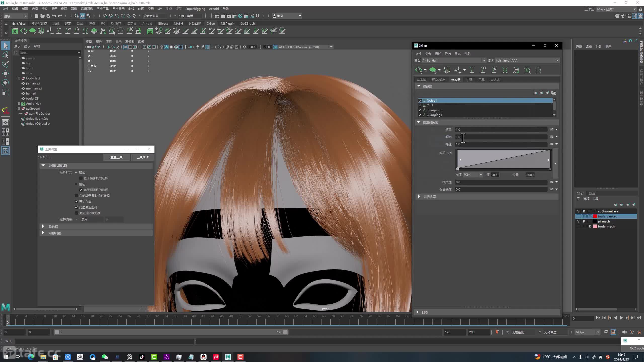Open the 预览/输出 tab in XGen
Viewport: 644px width, 362px height.
438,80
